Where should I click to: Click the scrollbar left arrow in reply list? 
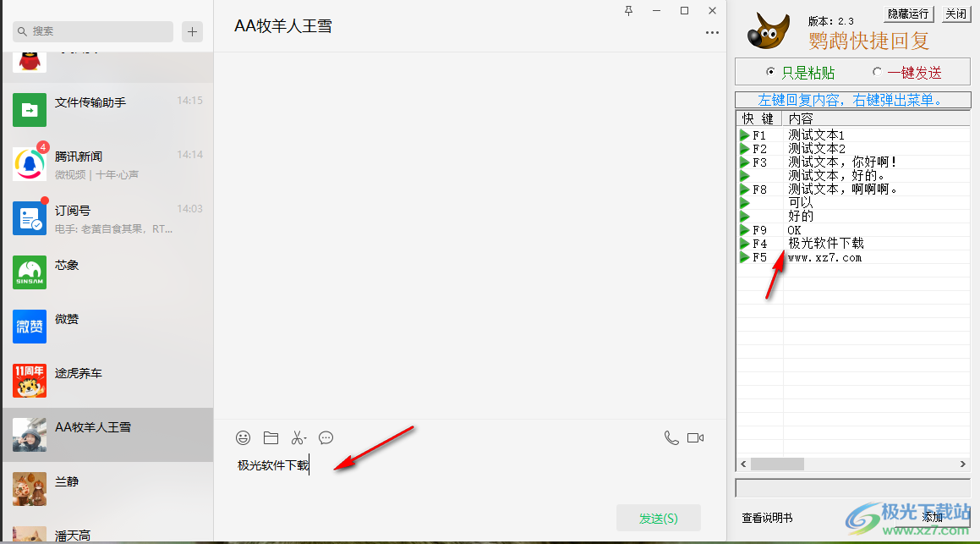(743, 464)
